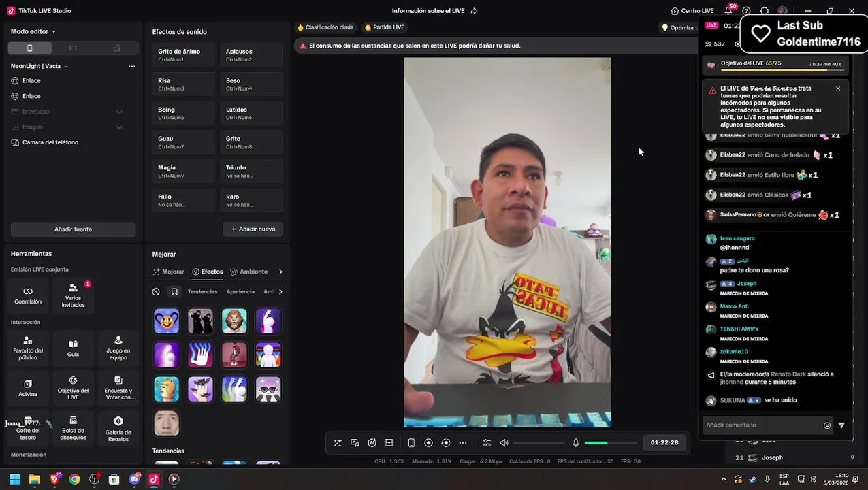
Task: Select the Apariencia effects category
Action: pyautogui.click(x=240, y=292)
